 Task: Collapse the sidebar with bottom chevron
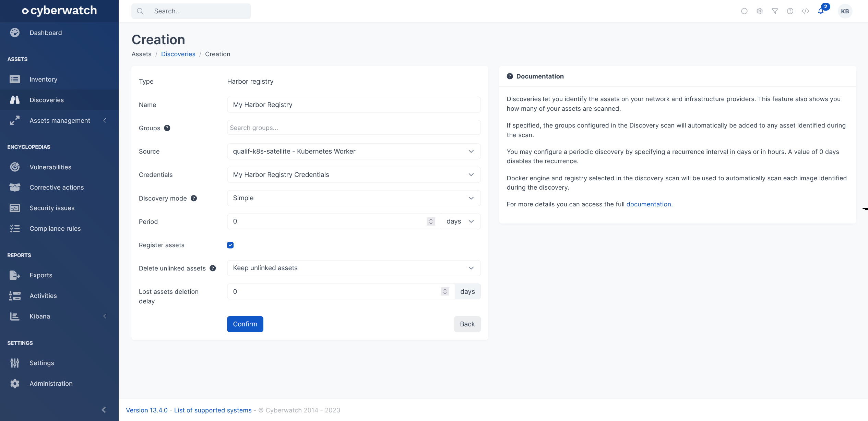104,410
